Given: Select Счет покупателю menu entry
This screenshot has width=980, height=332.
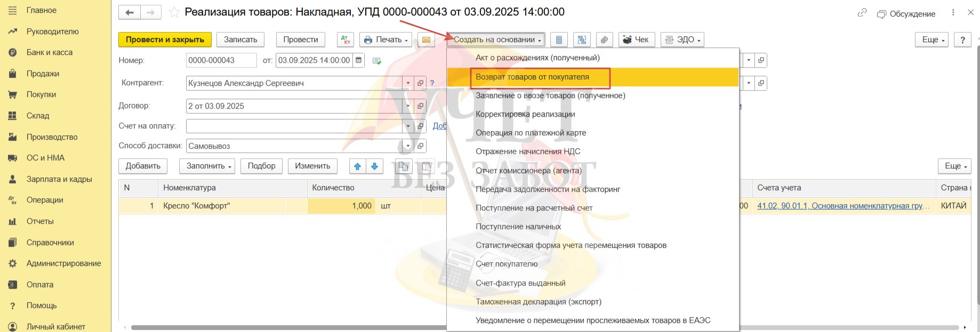Looking at the screenshot, I should [x=592, y=264].
